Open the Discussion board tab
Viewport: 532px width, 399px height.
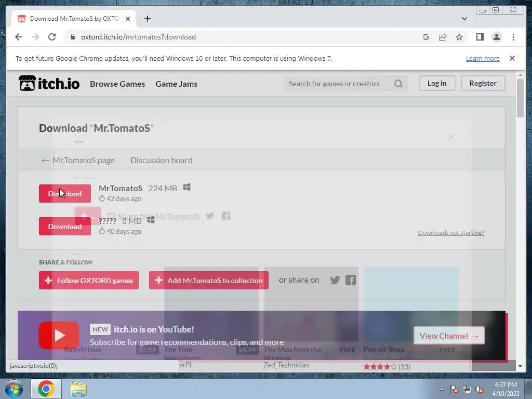(162, 160)
